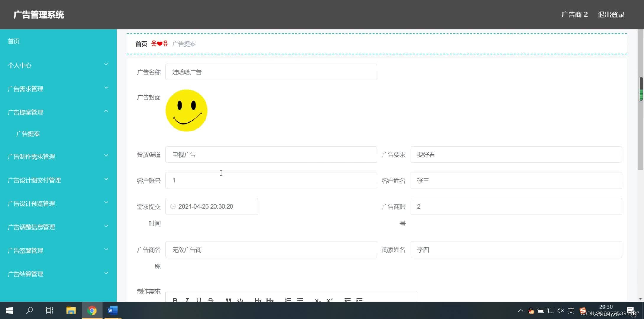644x319 pixels.
Task: Click 广告提案 in the breadcrumb
Action: (x=184, y=44)
